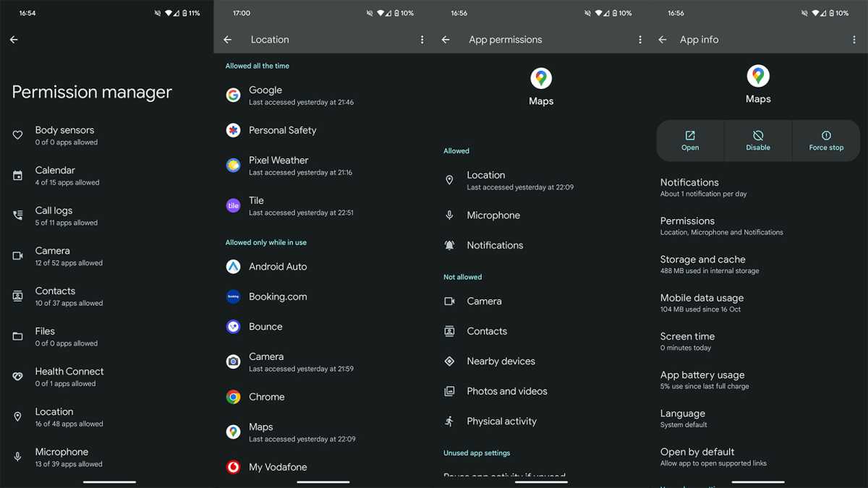Open Location permission for Maps app
The image size is (868, 488).
click(x=541, y=180)
